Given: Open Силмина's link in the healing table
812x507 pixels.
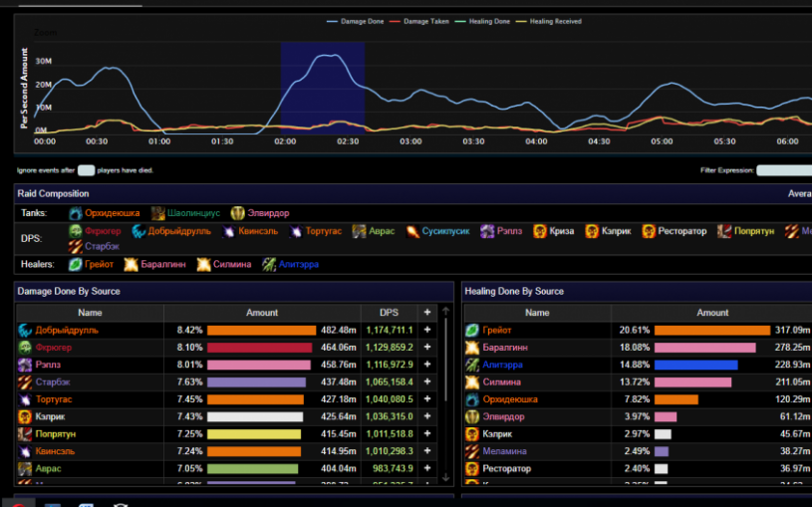Looking at the screenshot, I should 503,381.
